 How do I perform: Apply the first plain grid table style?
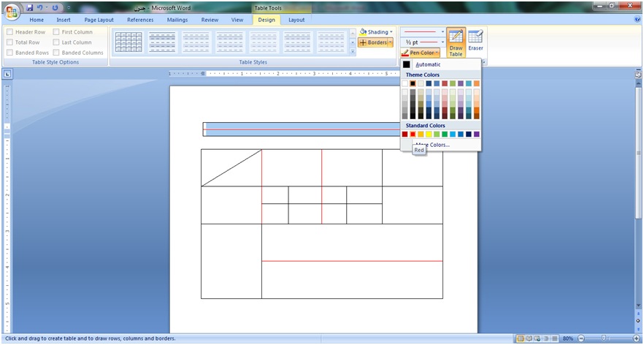pyautogui.click(x=129, y=42)
